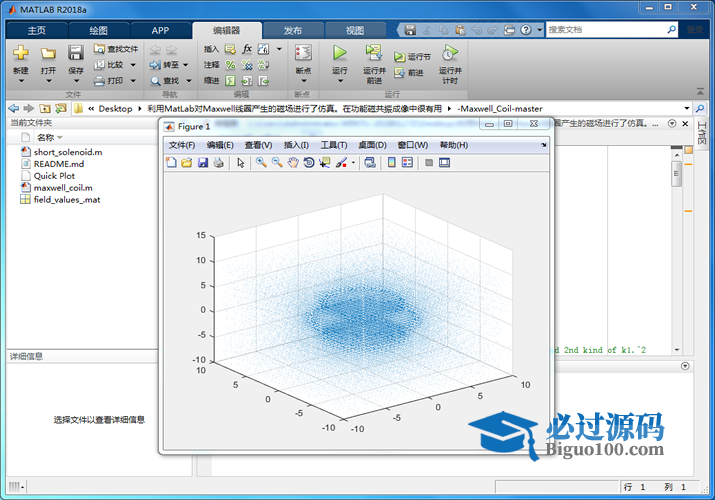Select the Pan hand tool in Figure 1

293,162
